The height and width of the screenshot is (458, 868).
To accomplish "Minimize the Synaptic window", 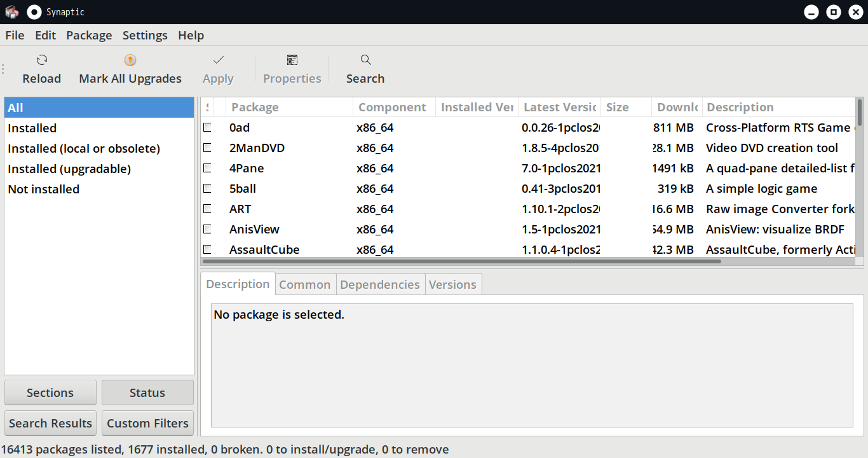I will pyautogui.click(x=811, y=12).
